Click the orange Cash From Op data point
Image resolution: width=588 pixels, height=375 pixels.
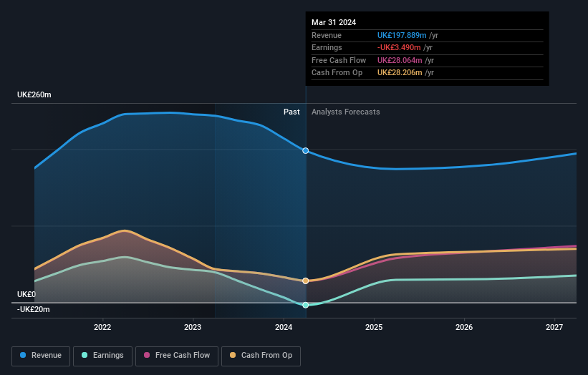pos(306,281)
